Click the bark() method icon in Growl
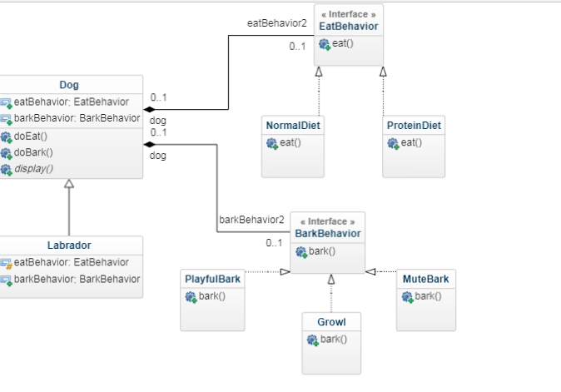Image resolution: width=561 pixels, height=392 pixels. click(x=313, y=340)
